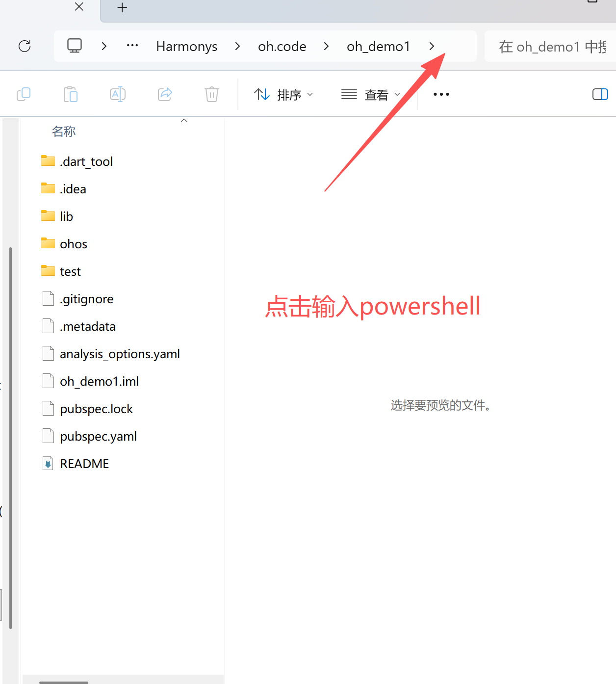Toggle the preview pane button
This screenshot has width=616, height=684.
click(x=600, y=94)
